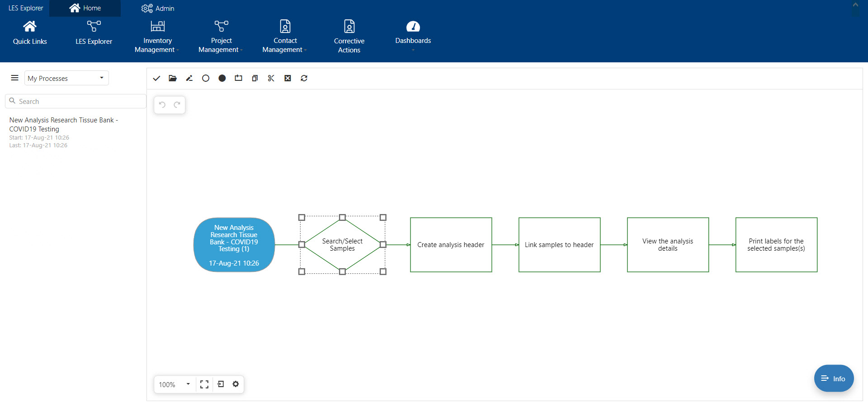Click the hollow circle icon in the diagram toolbar

click(x=206, y=78)
